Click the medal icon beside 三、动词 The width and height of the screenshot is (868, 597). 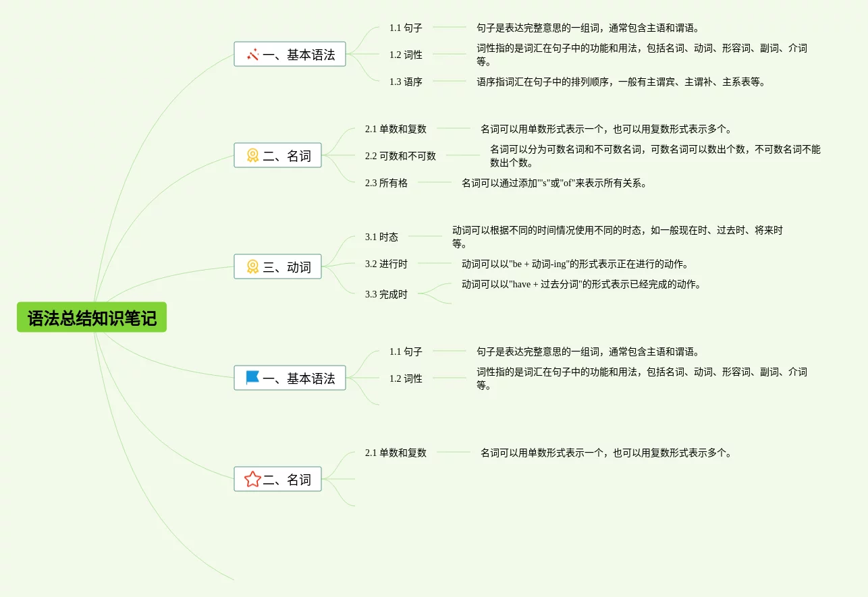pyautogui.click(x=252, y=267)
